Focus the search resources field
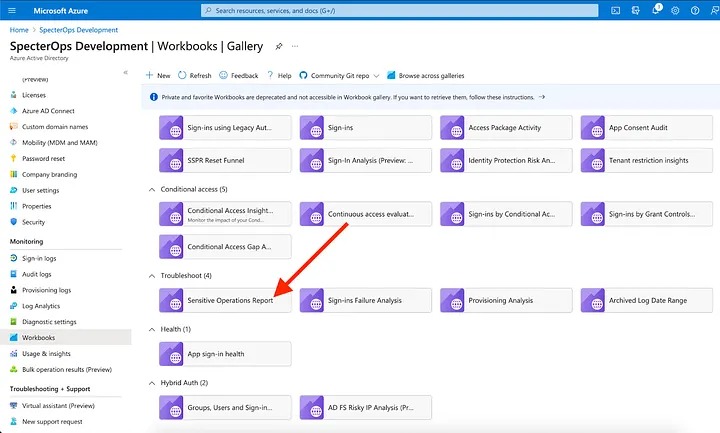The height and width of the screenshot is (433, 720). (400, 10)
